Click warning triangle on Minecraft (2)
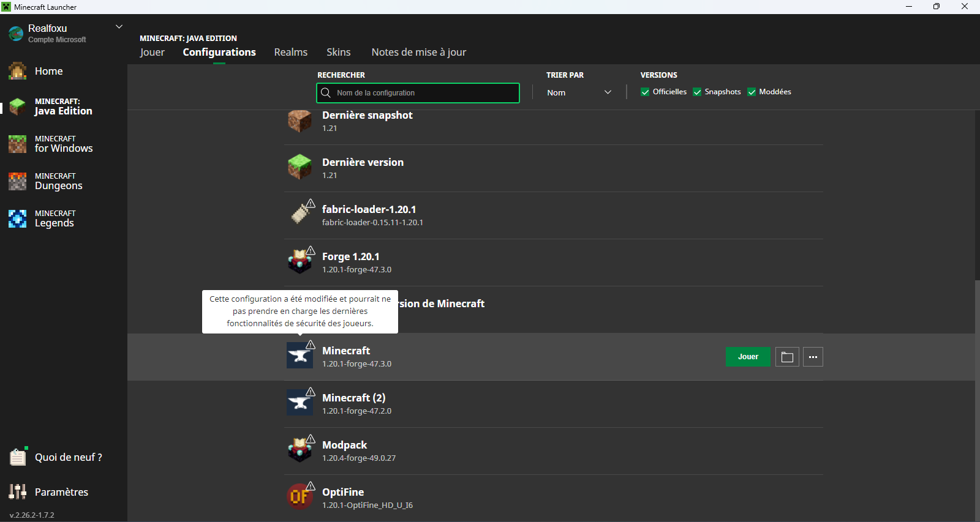Screen dimensions: 980x522 pos(311,392)
